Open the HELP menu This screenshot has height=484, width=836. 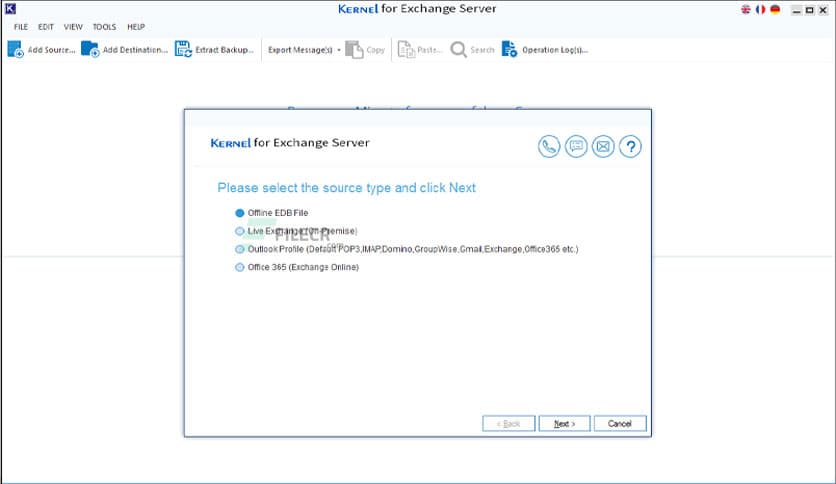136,27
